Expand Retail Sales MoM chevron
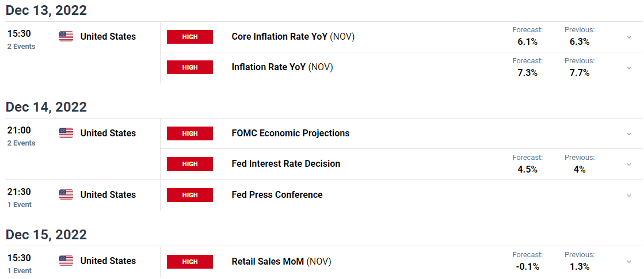This screenshot has height=279, width=644. pyautogui.click(x=629, y=262)
